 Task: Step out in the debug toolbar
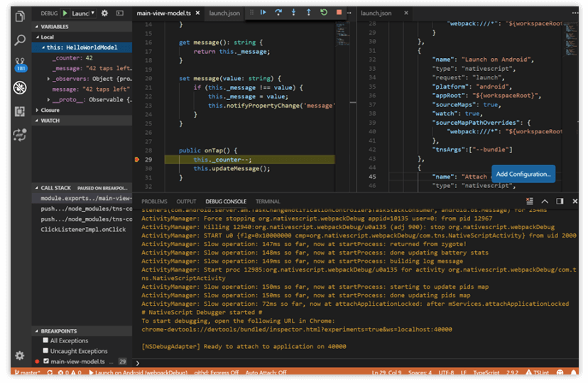tap(309, 12)
